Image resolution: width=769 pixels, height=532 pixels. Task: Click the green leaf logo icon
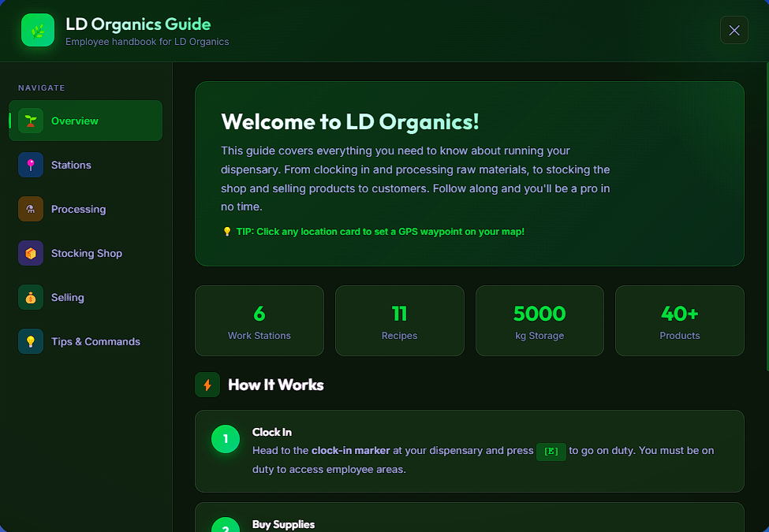pyautogui.click(x=38, y=30)
